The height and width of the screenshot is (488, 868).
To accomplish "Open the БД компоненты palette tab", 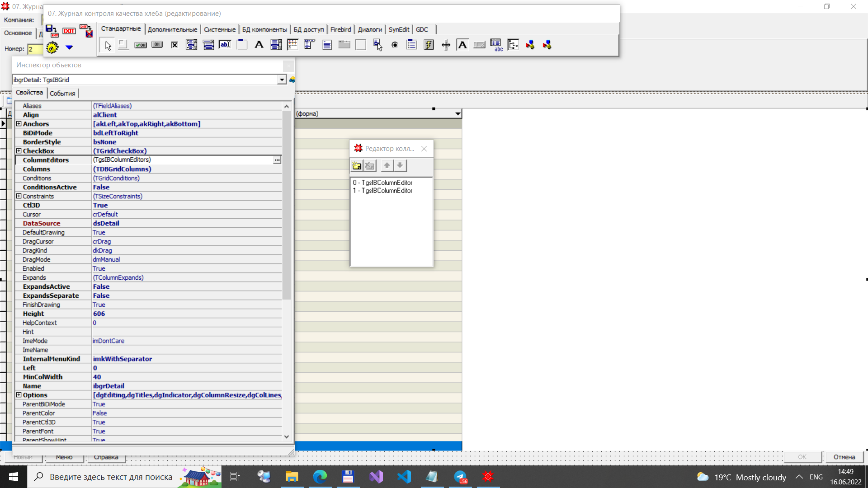I will [x=264, y=29].
